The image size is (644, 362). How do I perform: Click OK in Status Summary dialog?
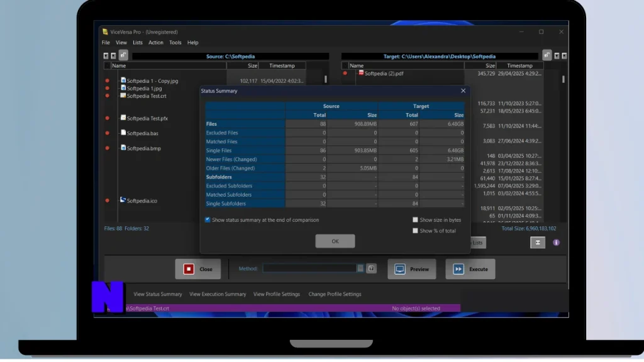(x=335, y=241)
